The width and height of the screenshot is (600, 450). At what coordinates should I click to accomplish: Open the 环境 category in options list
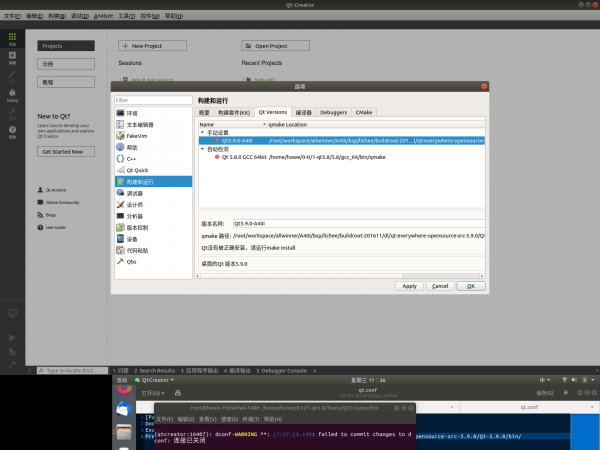[x=133, y=113]
